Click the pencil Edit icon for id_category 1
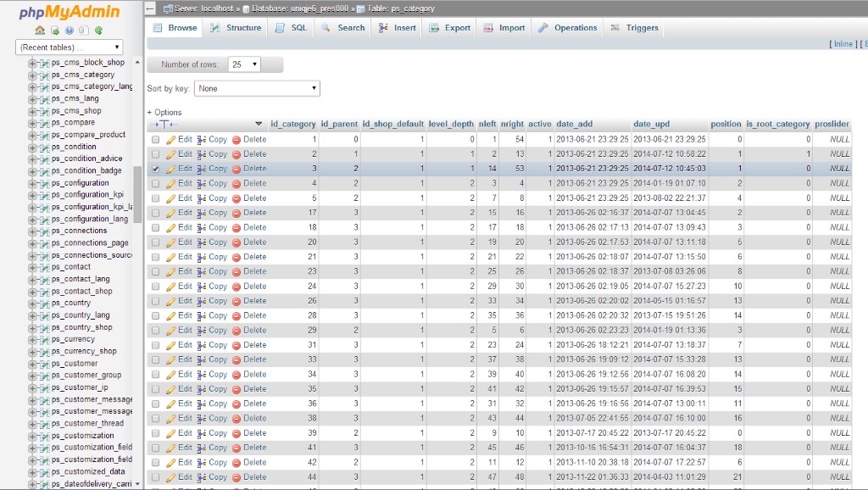This screenshot has width=868, height=490. tap(171, 139)
